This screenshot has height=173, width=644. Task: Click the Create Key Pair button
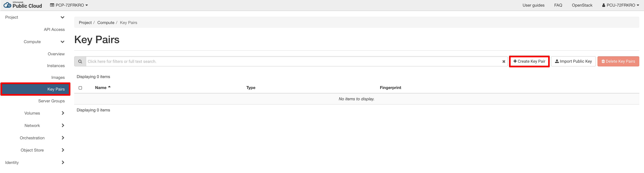pyautogui.click(x=529, y=61)
